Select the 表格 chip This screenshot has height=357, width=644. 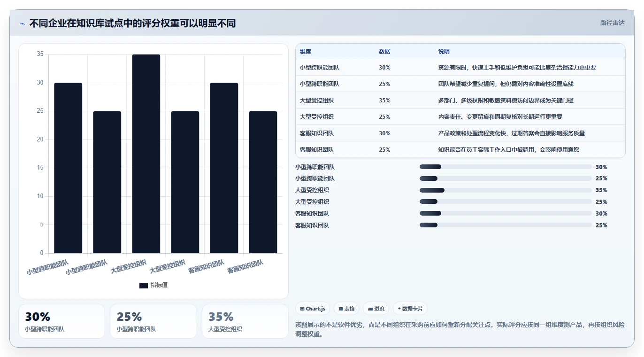346,309
